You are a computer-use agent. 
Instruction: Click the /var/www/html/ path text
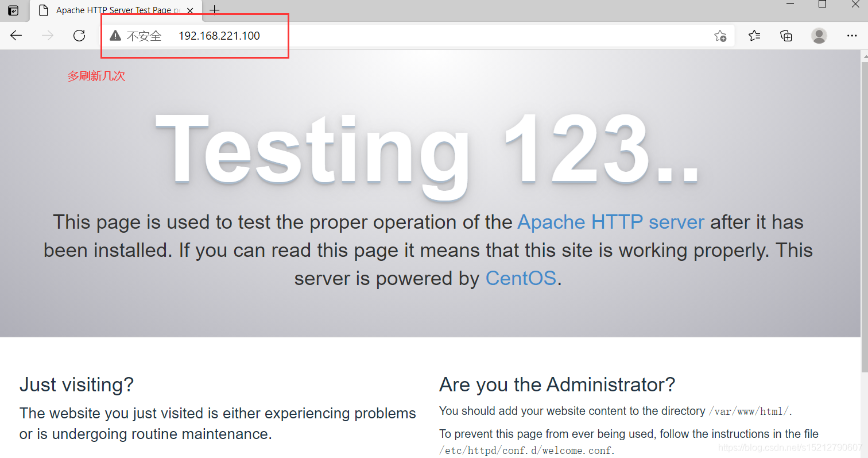750,411
